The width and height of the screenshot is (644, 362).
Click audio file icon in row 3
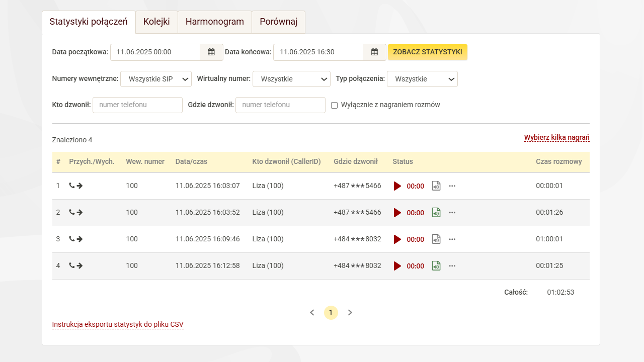point(436,239)
